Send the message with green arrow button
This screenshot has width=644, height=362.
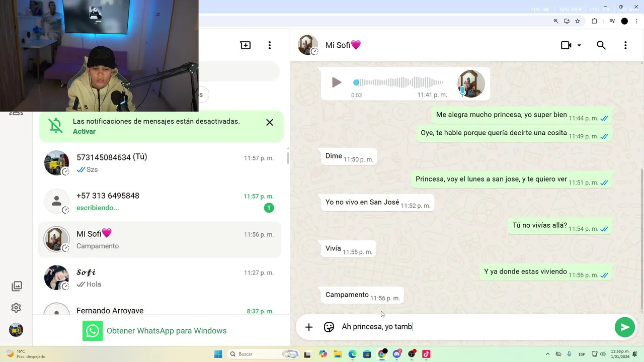click(x=624, y=327)
